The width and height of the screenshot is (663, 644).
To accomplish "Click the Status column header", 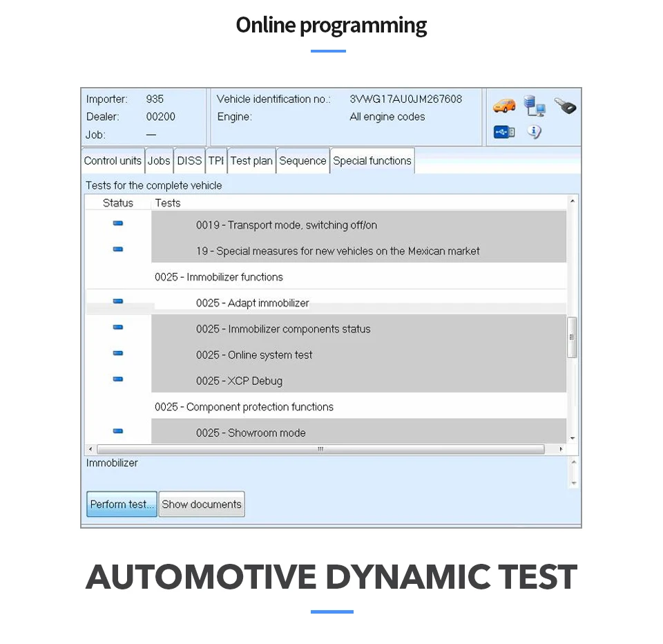I will pos(118,203).
